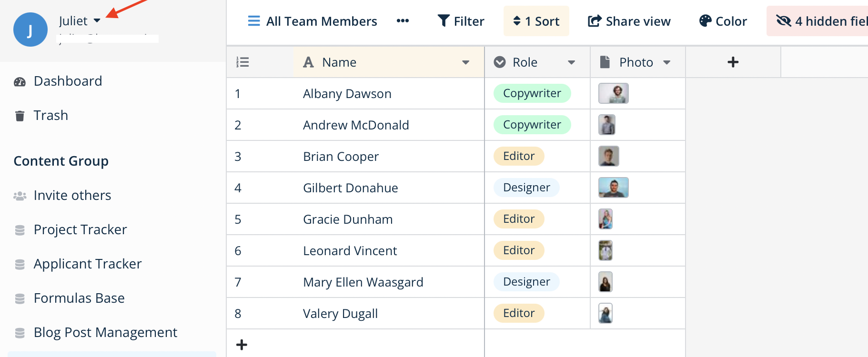Open the All Team Members view menu
This screenshot has height=357, width=868.
313,21
